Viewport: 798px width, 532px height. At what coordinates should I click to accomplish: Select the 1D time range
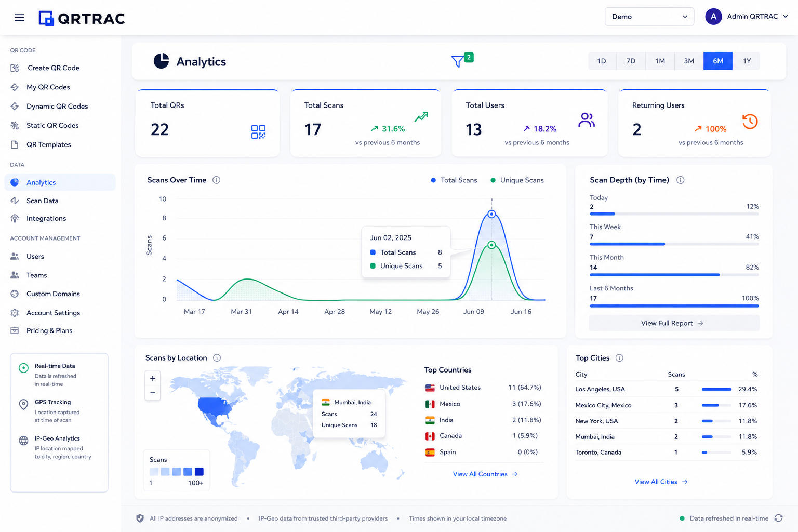click(x=602, y=61)
